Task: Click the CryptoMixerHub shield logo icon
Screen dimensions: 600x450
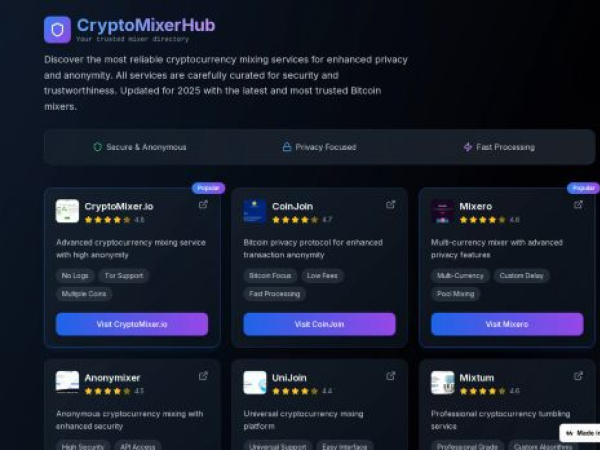Action: pos(57,29)
